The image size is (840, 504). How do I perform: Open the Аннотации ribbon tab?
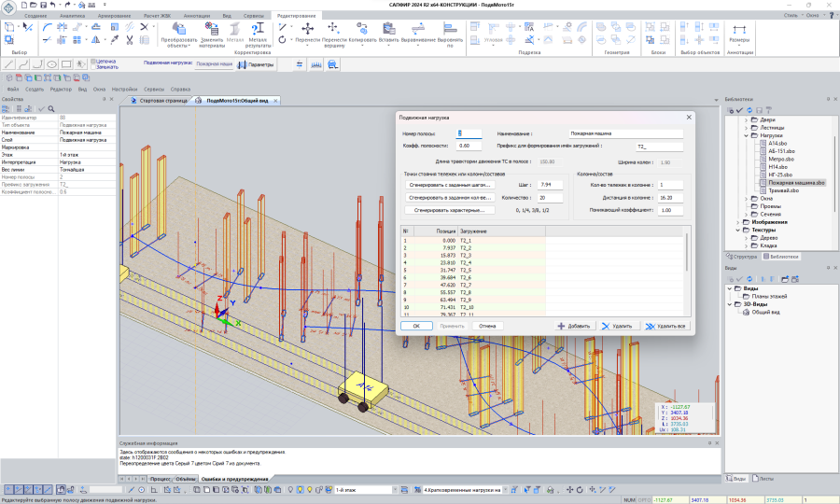(196, 16)
